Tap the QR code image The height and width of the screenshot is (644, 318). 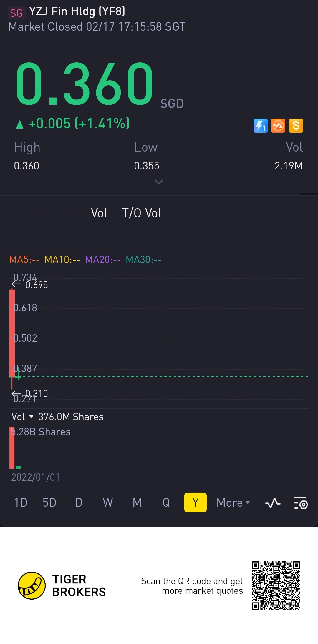click(276, 585)
